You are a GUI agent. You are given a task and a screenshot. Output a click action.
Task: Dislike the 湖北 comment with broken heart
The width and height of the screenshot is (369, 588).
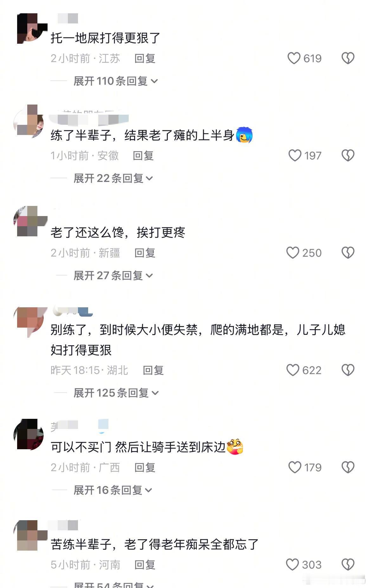348,370
